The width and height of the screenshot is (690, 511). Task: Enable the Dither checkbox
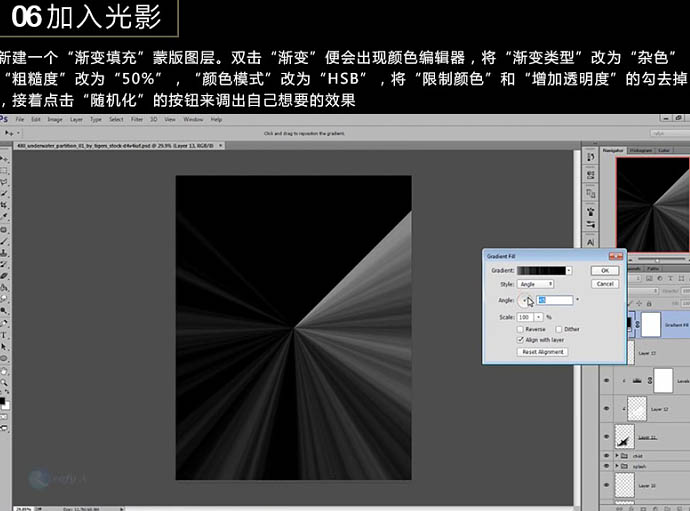coord(558,329)
